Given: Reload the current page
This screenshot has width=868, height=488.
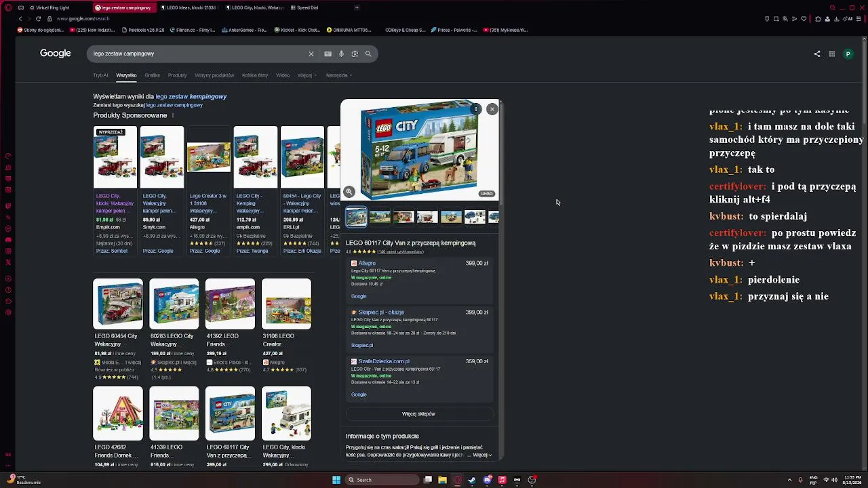Looking at the screenshot, I should tap(38, 19).
